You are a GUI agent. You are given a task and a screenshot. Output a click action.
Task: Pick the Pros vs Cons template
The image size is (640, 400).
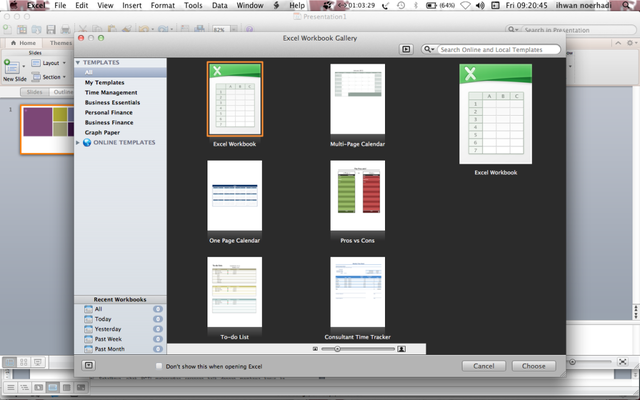click(358, 196)
